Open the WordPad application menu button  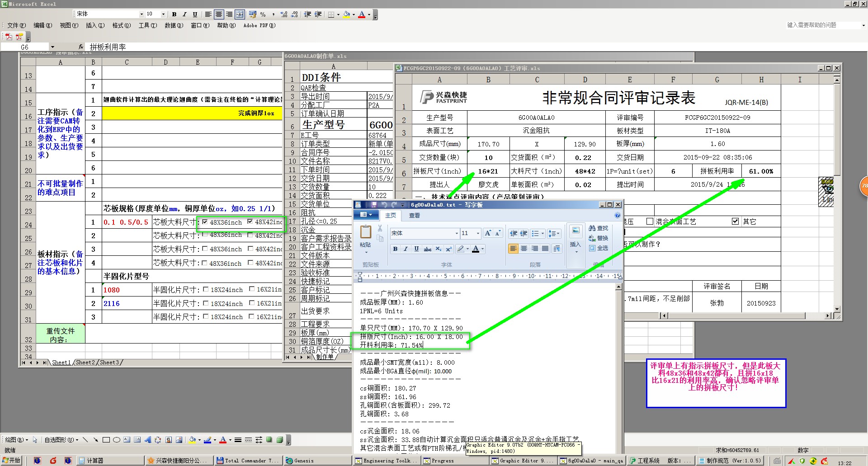click(366, 215)
